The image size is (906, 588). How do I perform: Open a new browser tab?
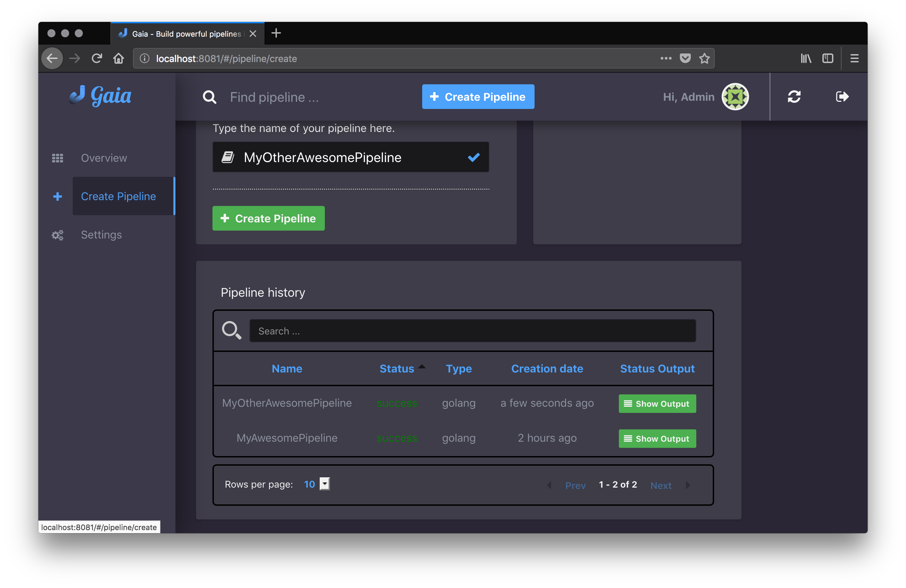click(276, 33)
